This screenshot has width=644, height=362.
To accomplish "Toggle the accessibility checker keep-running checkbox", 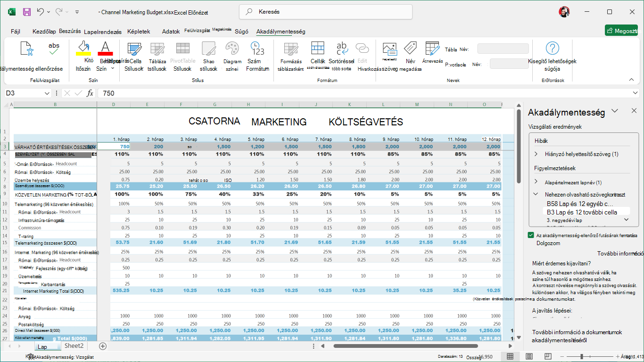I will [x=531, y=235].
